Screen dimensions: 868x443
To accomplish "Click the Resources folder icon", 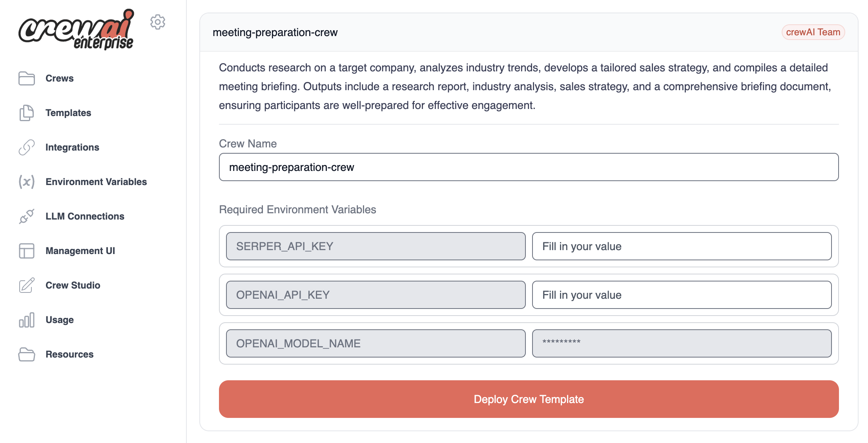I will [27, 354].
